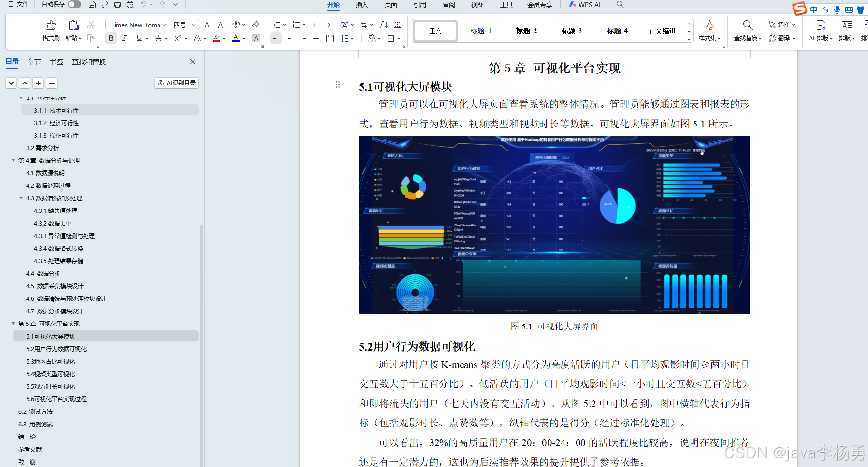Open the font size (四号) dropdown
The height and width of the screenshot is (467, 868).
click(194, 25)
